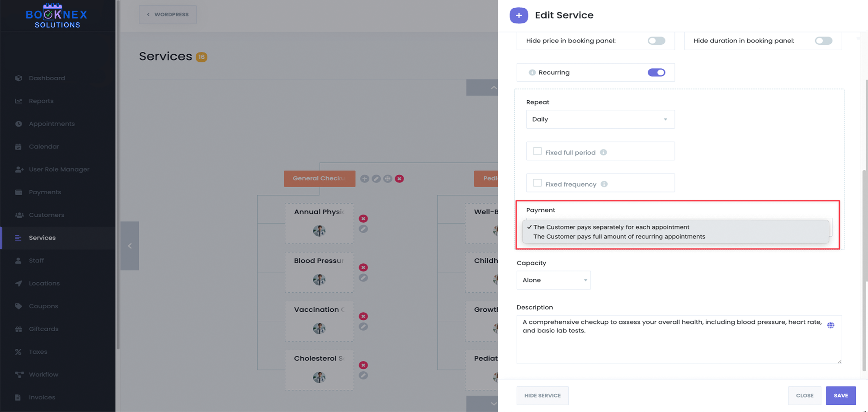Viewport: 868px width, 412px height.
Task: Click the Hide Service button
Action: [542, 395]
